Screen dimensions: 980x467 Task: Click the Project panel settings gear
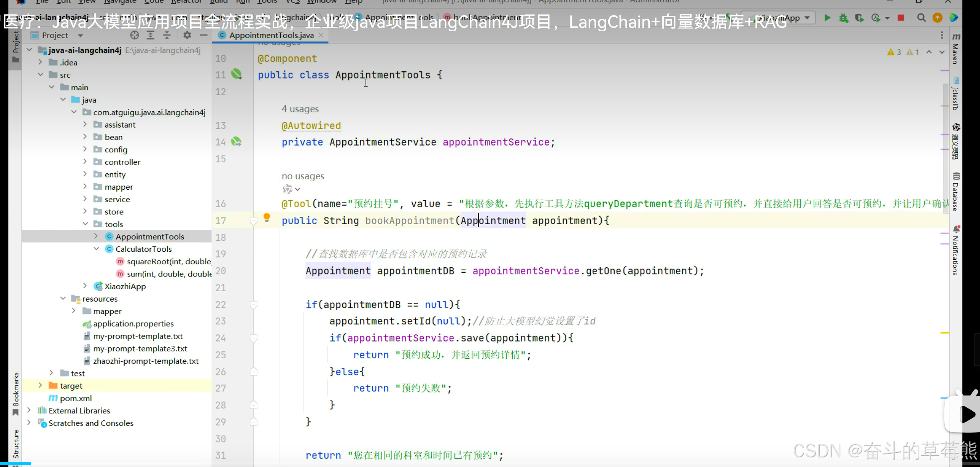pos(187,35)
